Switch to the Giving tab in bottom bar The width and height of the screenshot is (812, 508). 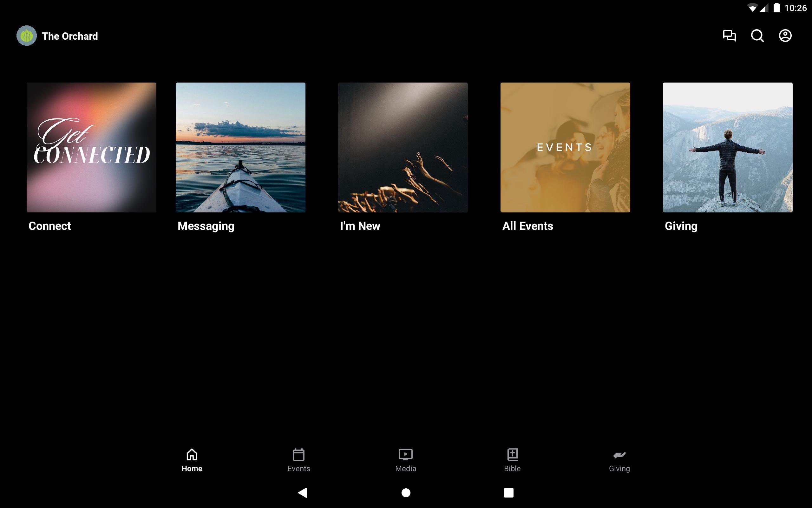(x=619, y=460)
